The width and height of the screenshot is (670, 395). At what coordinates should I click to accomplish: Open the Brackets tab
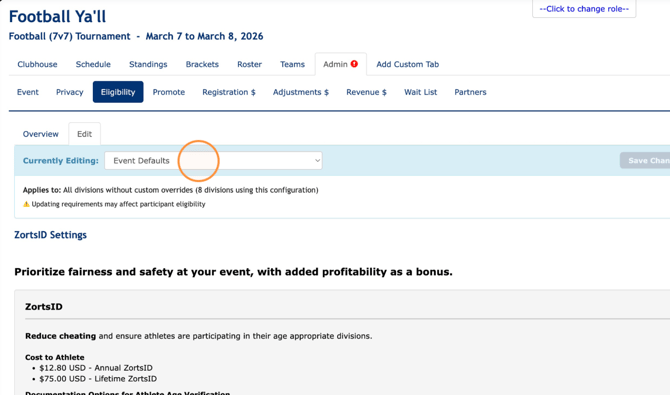[x=202, y=64]
